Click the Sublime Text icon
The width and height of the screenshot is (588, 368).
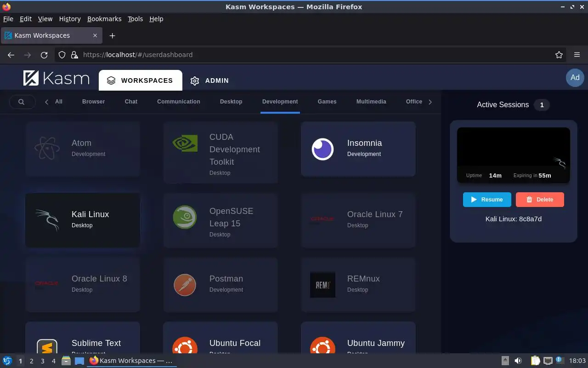[47, 347]
